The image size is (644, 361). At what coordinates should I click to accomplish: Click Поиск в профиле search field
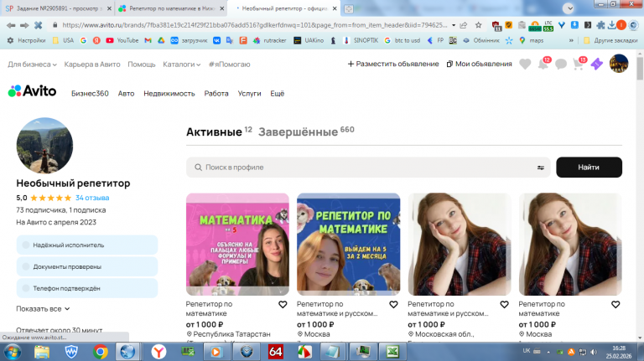click(367, 168)
